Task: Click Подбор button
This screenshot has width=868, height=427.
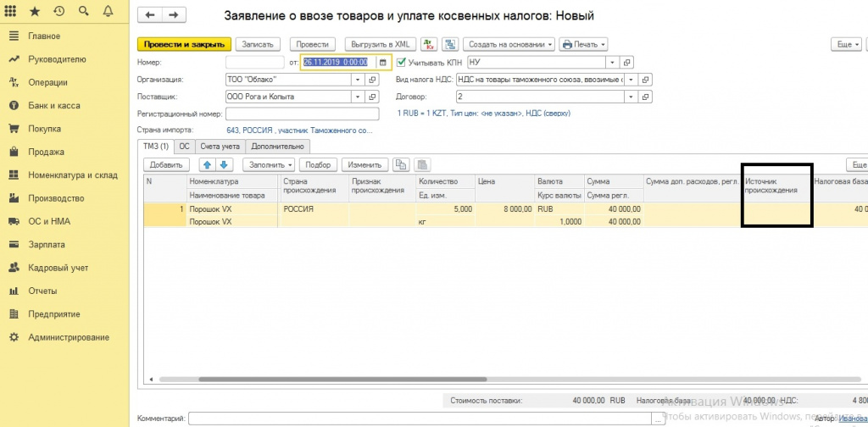Action: tap(317, 165)
